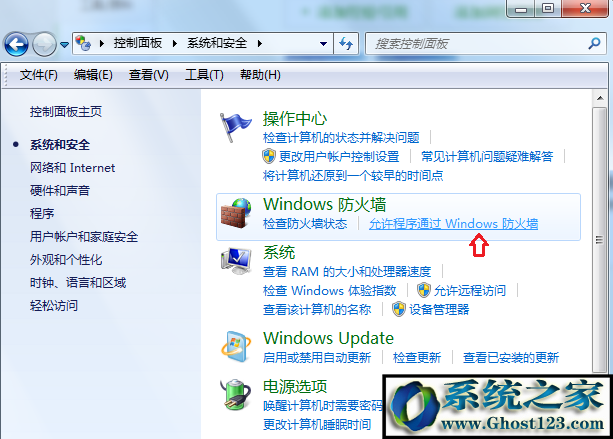Click 检查计算机的状态并解决问题

(341, 138)
